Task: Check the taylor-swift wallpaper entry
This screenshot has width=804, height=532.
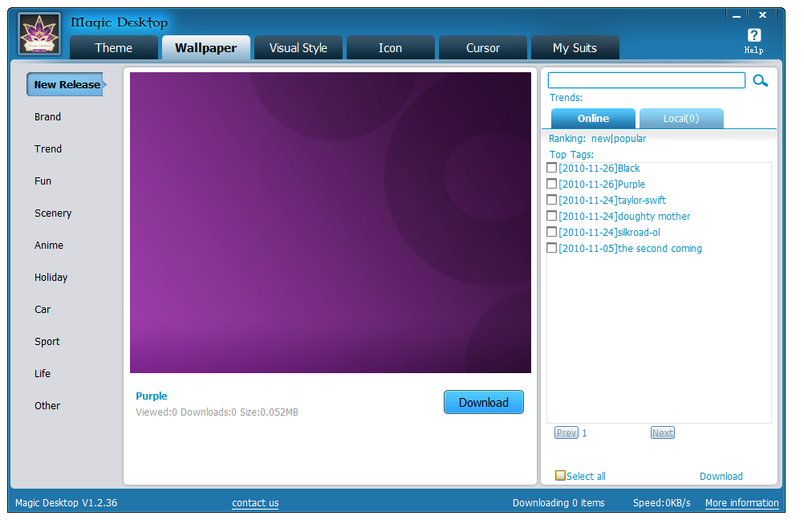Action: (552, 200)
